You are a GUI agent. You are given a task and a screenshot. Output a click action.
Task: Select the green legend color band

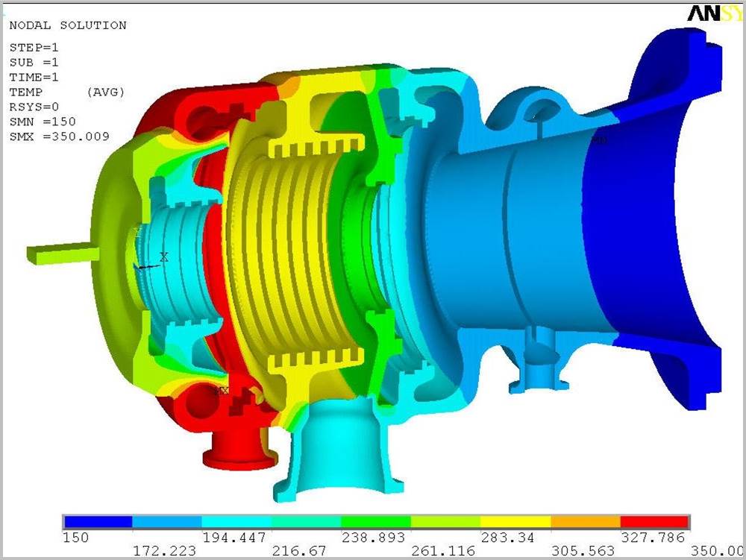[x=376, y=521]
